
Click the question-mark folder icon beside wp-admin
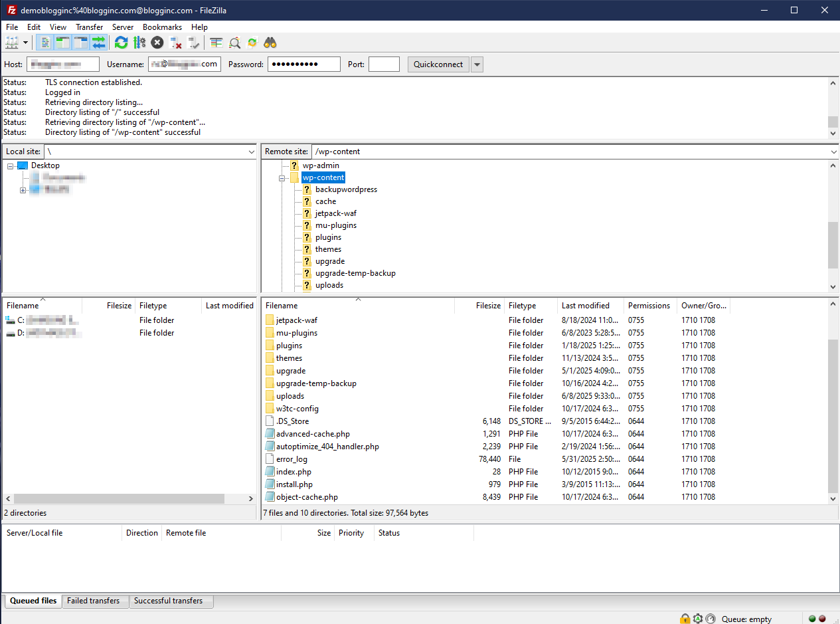tap(294, 165)
